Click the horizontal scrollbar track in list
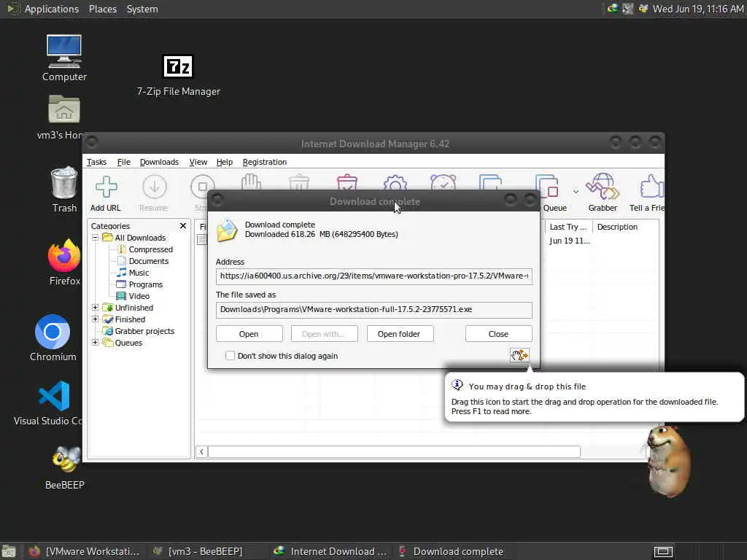This screenshot has height=560, width=747. (x=394, y=451)
